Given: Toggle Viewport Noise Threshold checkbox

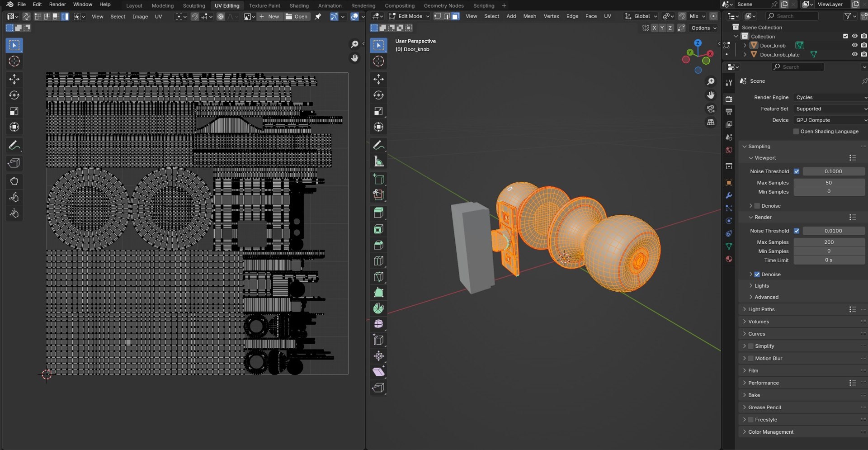Looking at the screenshot, I should pos(797,171).
